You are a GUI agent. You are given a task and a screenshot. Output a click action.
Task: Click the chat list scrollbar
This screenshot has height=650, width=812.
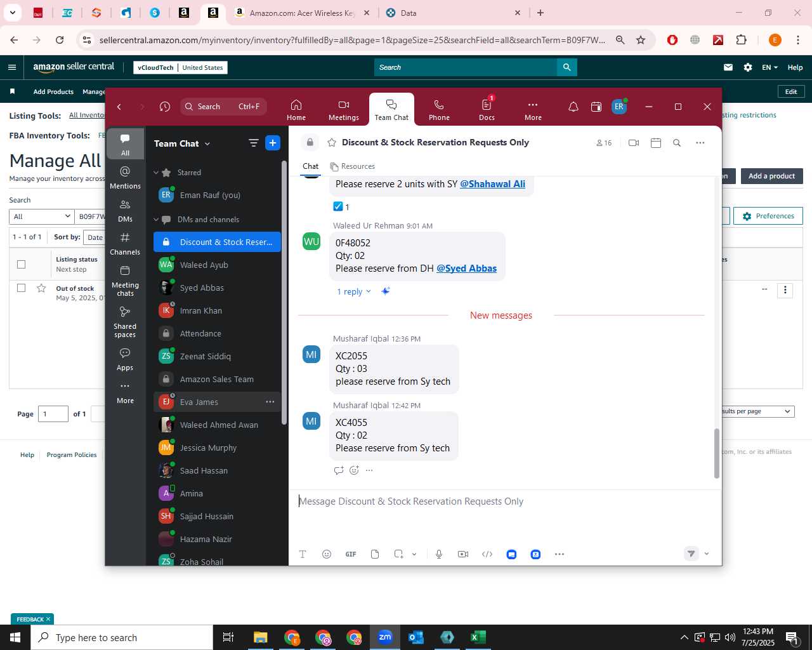(284, 292)
